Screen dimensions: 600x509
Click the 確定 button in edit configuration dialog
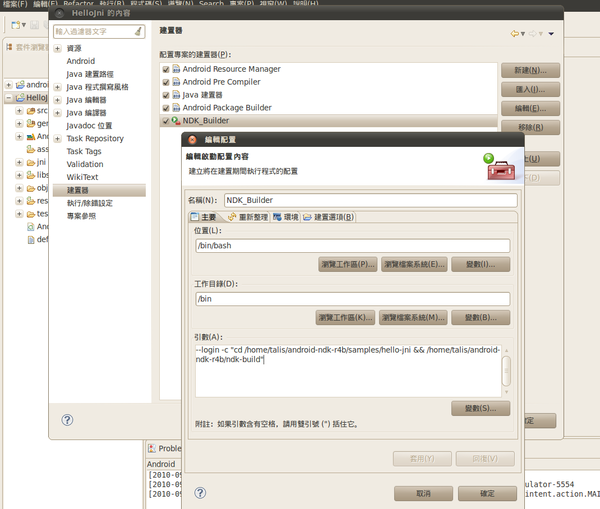pyautogui.click(x=488, y=493)
